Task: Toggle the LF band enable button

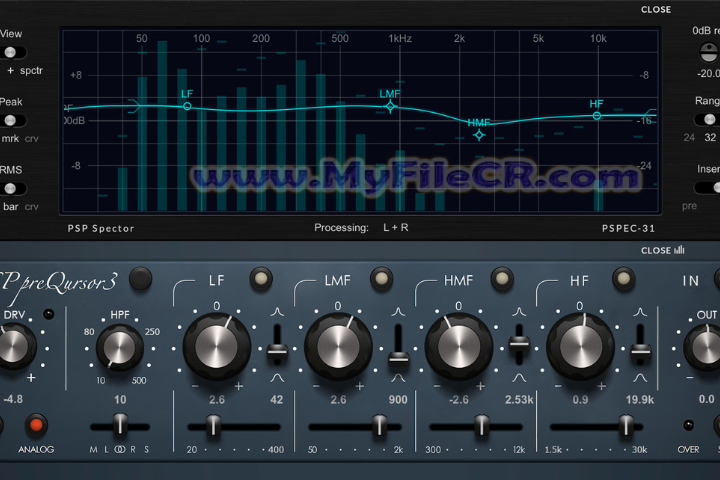Action: [261, 279]
